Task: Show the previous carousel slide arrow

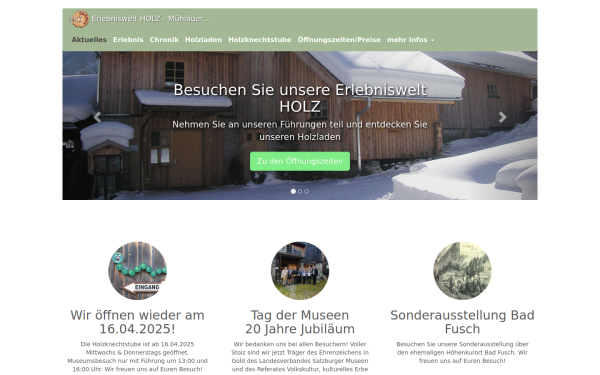Action: point(97,117)
